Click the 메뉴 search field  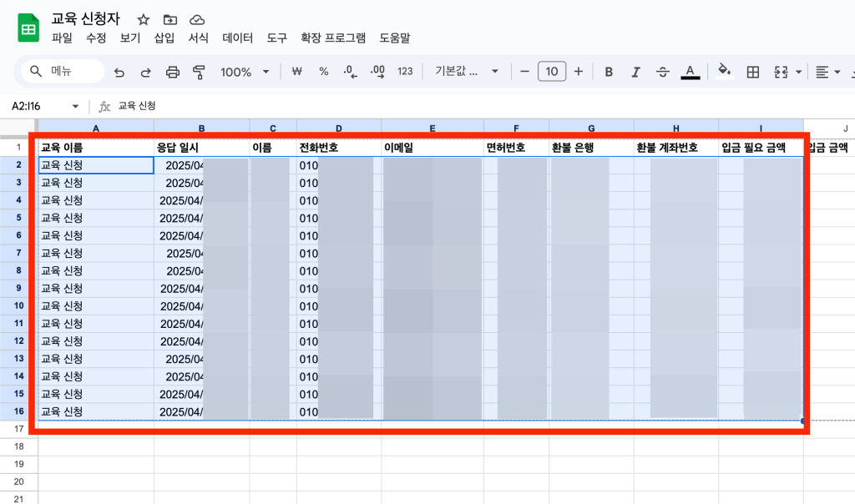tap(63, 72)
